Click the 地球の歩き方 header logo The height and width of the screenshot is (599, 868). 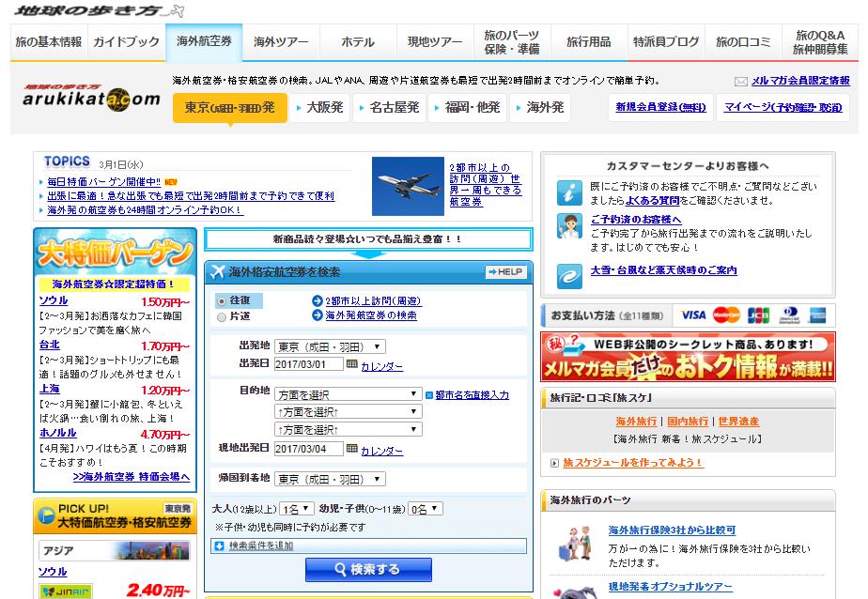point(99,10)
